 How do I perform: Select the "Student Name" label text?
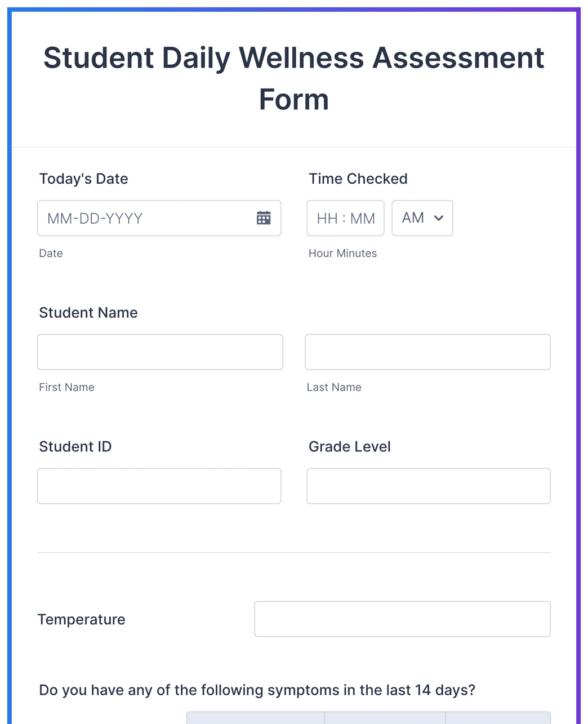coord(88,313)
